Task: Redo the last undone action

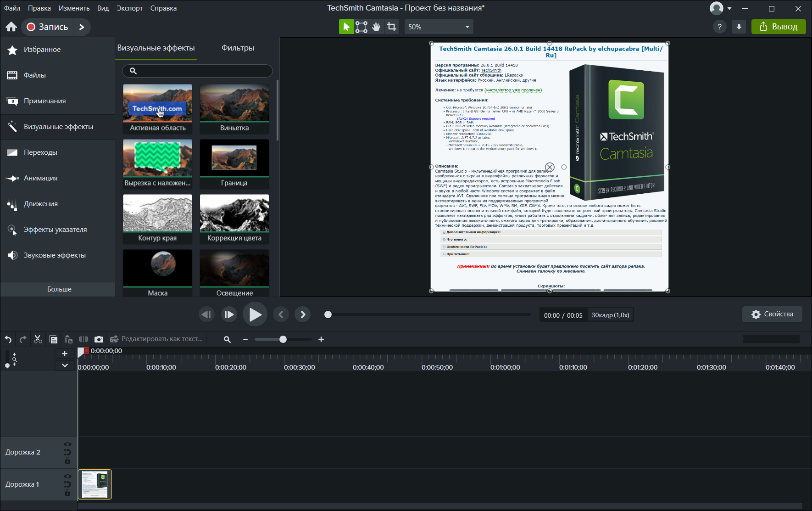Action: tap(23, 340)
